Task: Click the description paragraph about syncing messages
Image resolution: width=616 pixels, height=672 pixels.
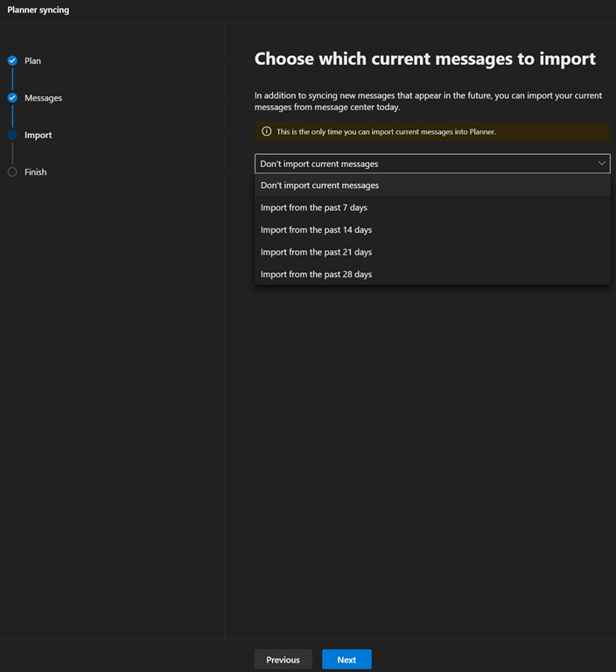Action: [428, 101]
